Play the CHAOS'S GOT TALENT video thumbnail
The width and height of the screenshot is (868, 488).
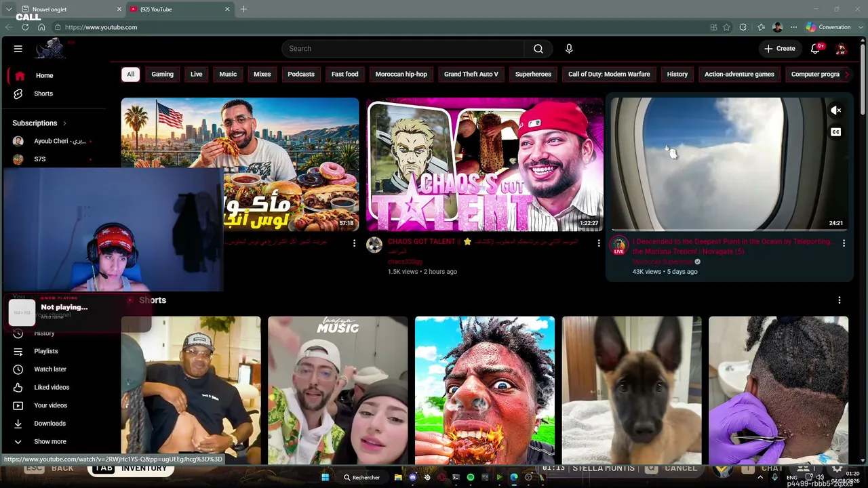485,165
